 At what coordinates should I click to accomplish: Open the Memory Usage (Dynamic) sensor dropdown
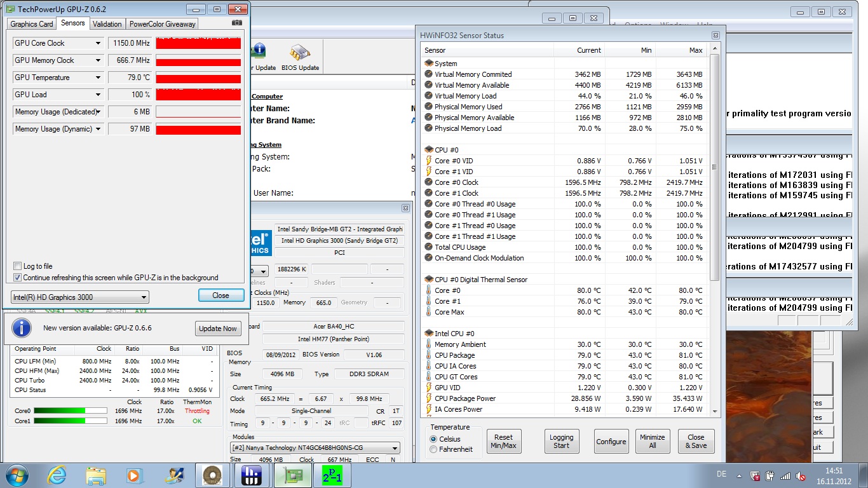click(x=98, y=129)
